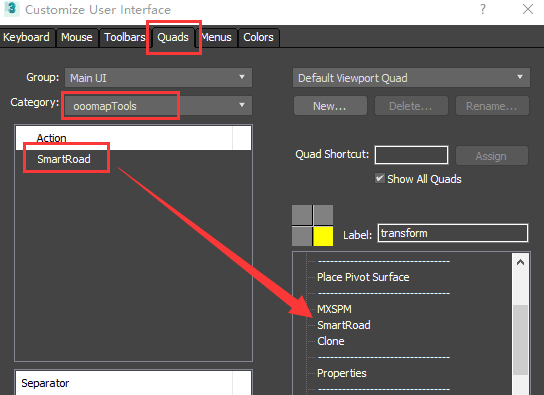Select the bottom-left gray quad square
This screenshot has width=544, height=395.
[302, 236]
